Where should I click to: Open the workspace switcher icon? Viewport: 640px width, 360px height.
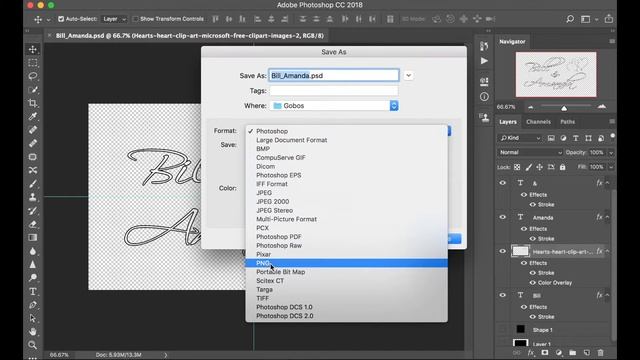coord(585,19)
